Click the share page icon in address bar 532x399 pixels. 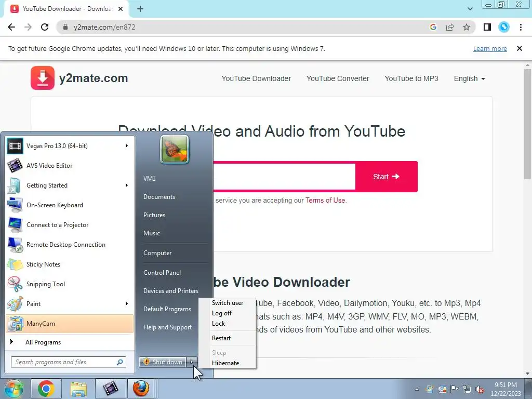pos(450,27)
